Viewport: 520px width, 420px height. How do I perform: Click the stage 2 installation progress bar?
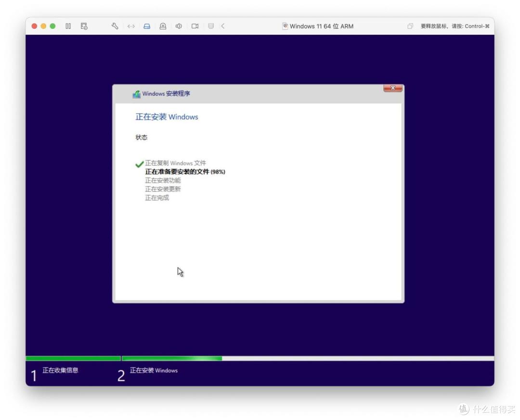pyautogui.click(x=308, y=358)
